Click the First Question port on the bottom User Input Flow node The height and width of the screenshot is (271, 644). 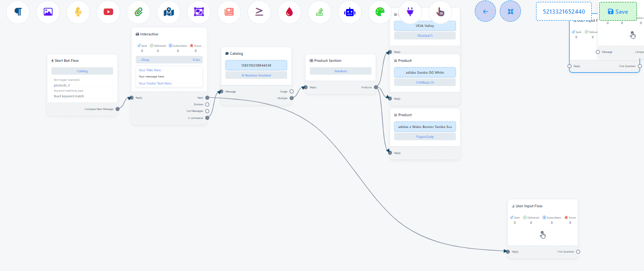578,252
